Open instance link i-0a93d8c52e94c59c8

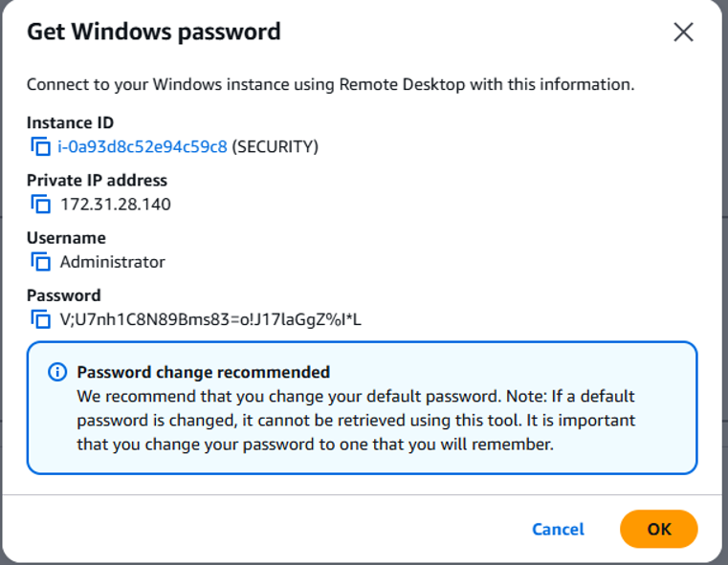click(143, 146)
